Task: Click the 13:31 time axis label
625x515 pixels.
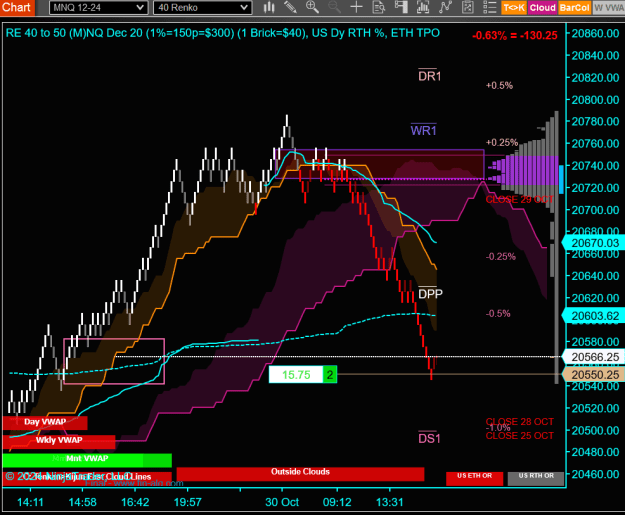Action: (389, 502)
